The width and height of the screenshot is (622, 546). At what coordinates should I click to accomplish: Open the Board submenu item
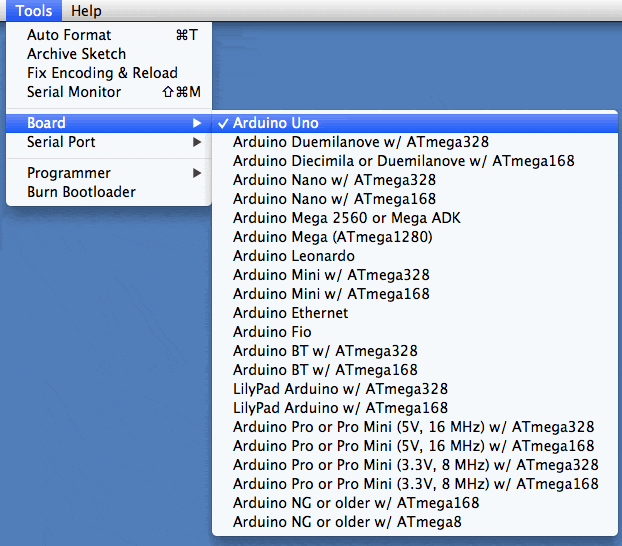tap(109, 123)
